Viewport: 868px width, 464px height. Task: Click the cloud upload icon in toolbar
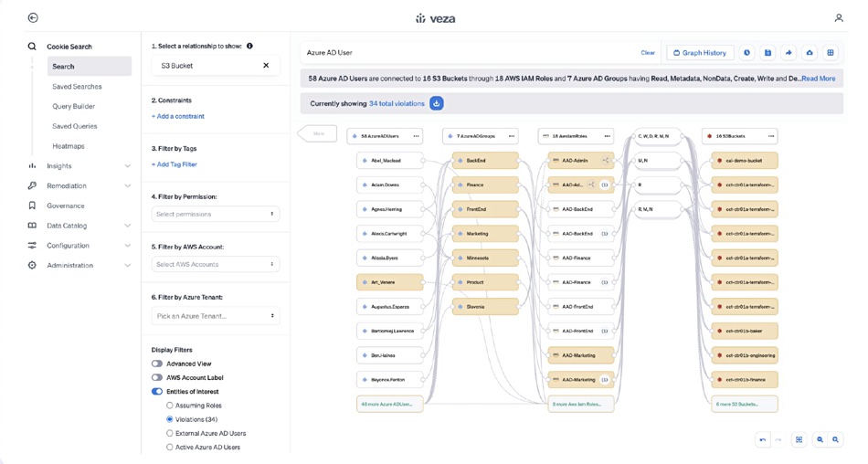point(810,53)
